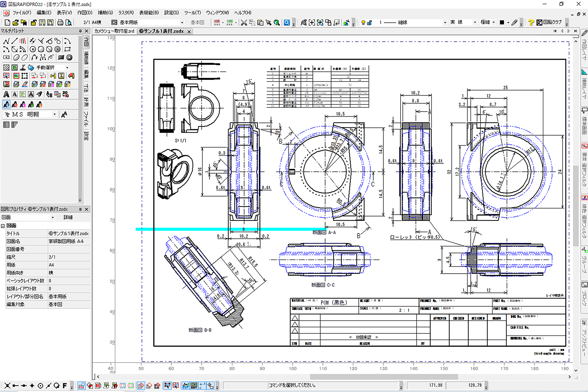Click the 図面番号 property value field
This screenshot has width=588, height=392.
[69, 249]
